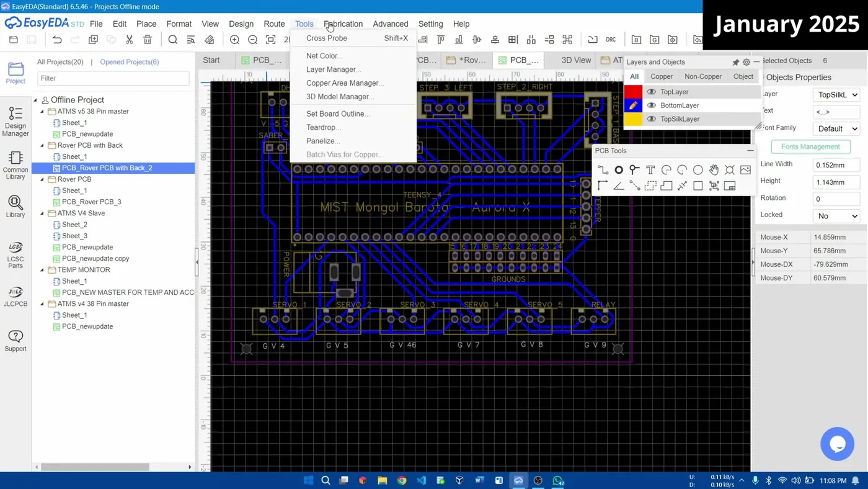Select the Rectangle tool in PCB Tools

coord(698,186)
